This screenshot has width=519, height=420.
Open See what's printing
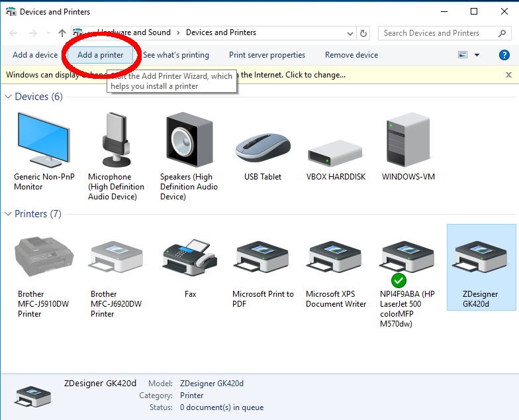[x=176, y=55]
